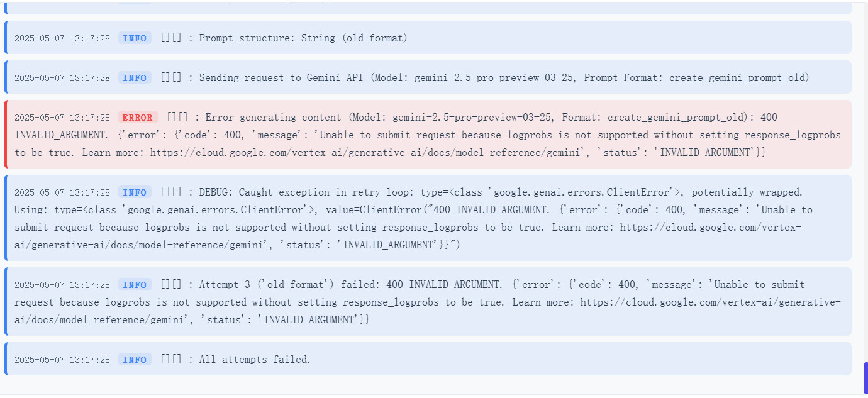Click the red ERROR level badge
This screenshot has width=868, height=398.
pyautogui.click(x=138, y=118)
